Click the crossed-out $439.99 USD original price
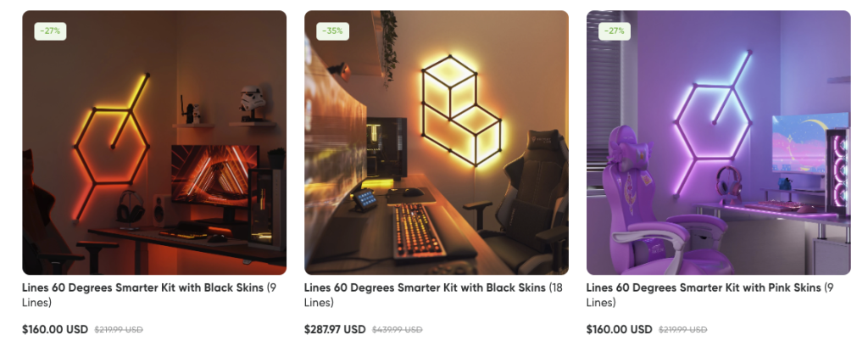The height and width of the screenshot is (352, 868). [397, 329]
